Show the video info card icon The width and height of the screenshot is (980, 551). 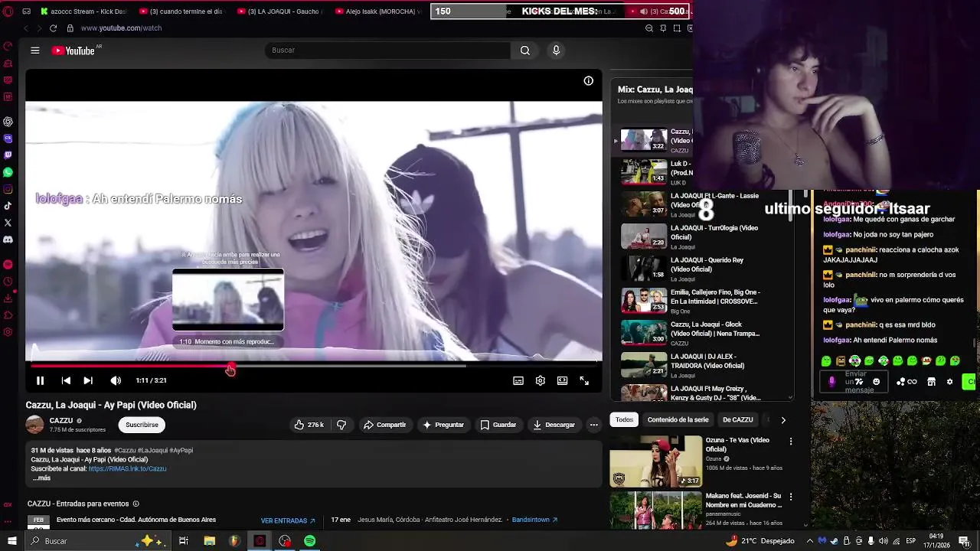[588, 80]
